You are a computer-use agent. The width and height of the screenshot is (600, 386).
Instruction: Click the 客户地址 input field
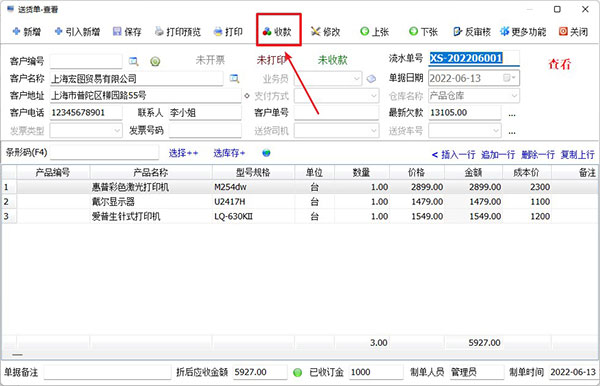145,96
